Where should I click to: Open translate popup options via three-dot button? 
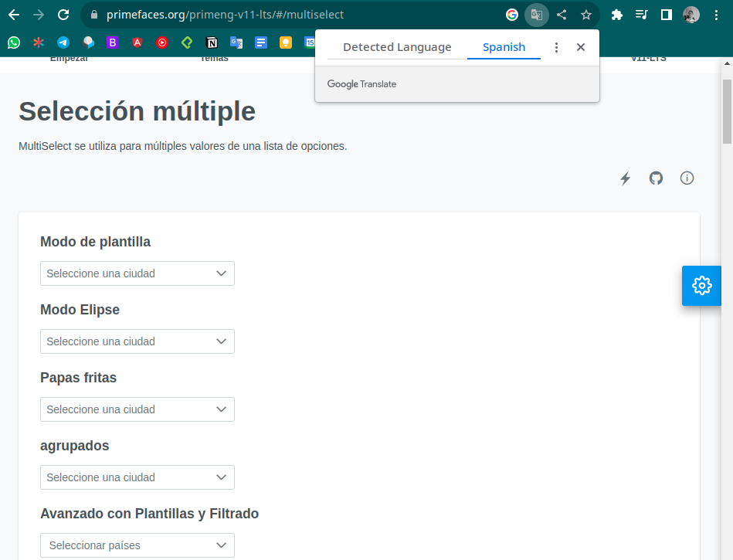point(556,47)
